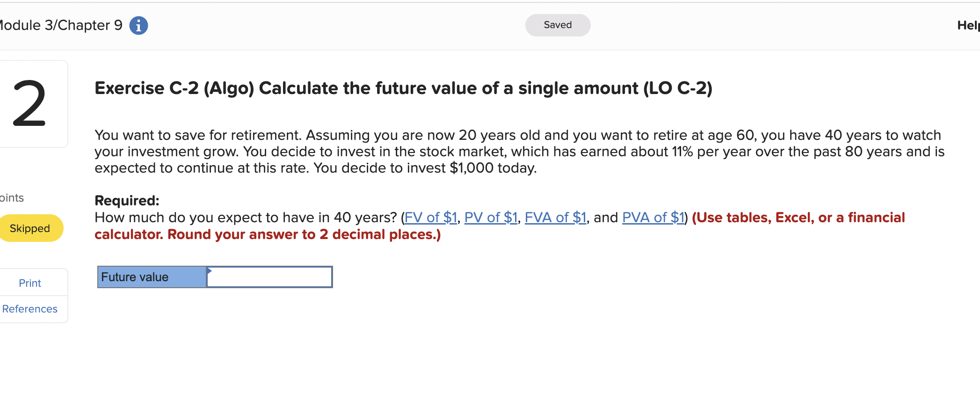
Task: Open the FVA of $1 table link
Action: click(x=555, y=217)
